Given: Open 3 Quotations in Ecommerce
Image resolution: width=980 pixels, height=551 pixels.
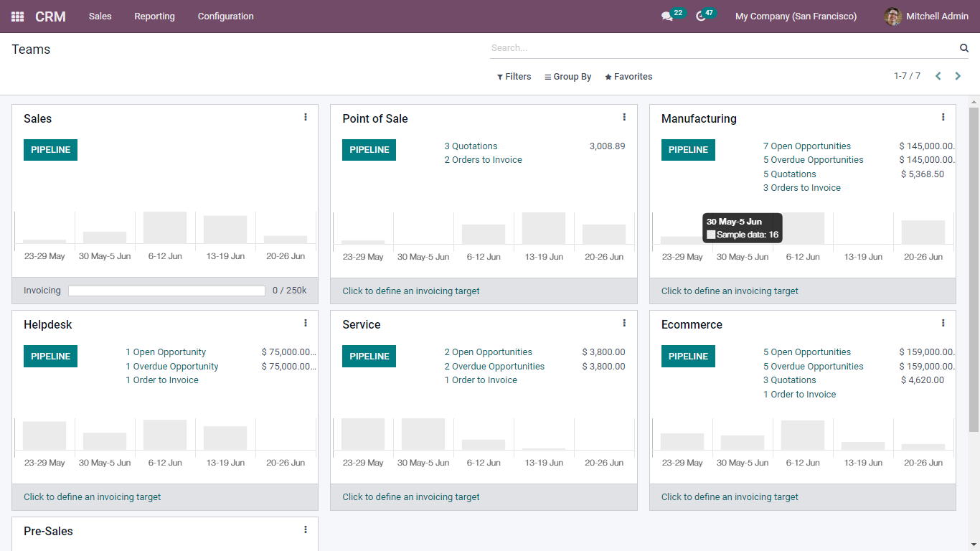Looking at the screenshot, I should pos(790,380).
